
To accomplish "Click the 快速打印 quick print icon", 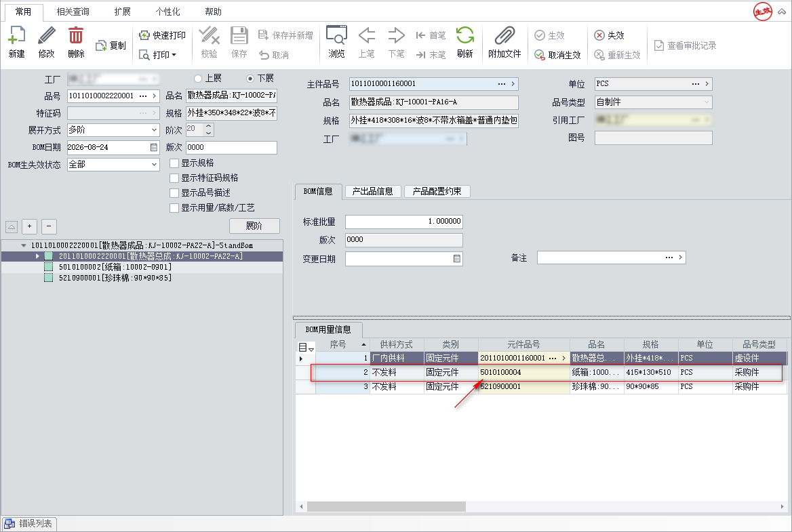I will pos(144,35).
